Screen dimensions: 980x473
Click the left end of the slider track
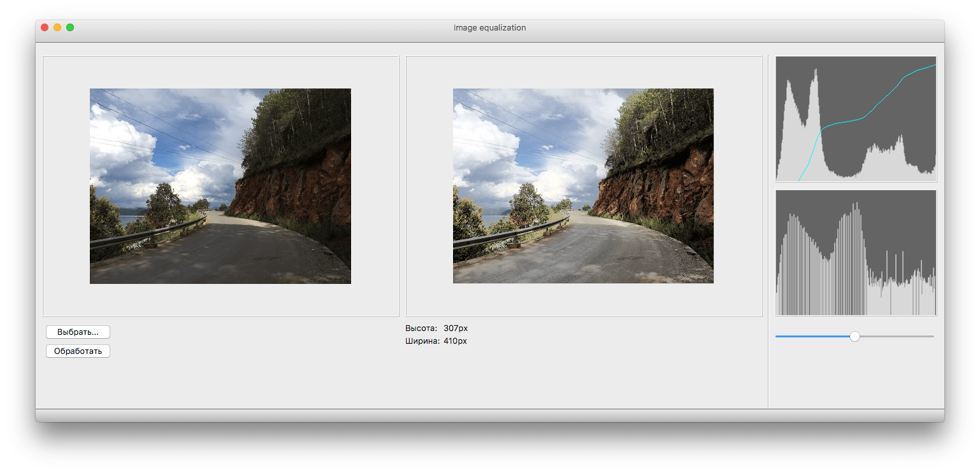point(777,336)
